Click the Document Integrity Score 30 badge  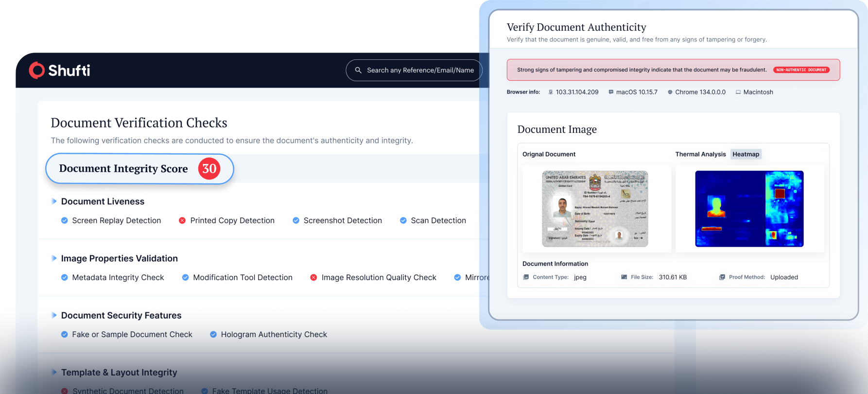(209, 169)
